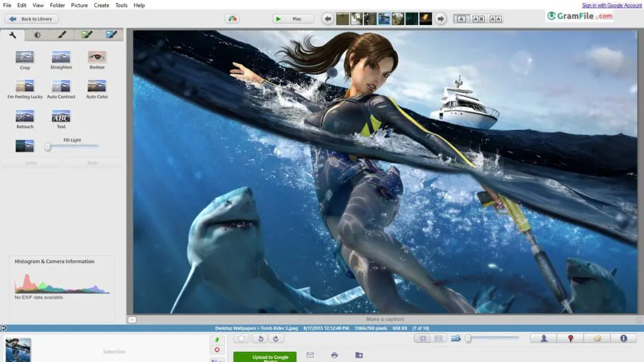644x362 pixels.
Task: Go to previous photo arrow
Action: click(x=328, y=19)
